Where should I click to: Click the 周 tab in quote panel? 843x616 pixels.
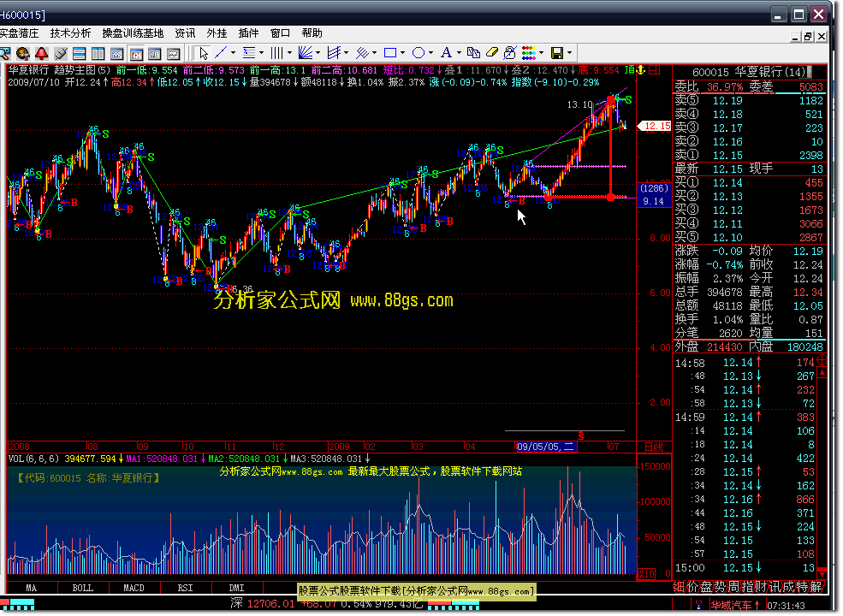pyautogui.click(x=733, y=587)
